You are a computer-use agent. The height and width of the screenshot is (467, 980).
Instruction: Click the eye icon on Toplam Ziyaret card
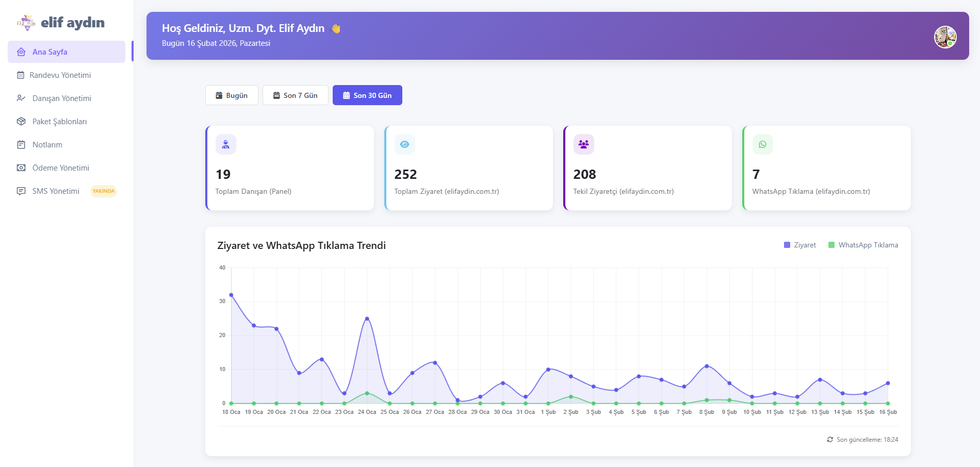pyautogui.click(x=405, y=144)
